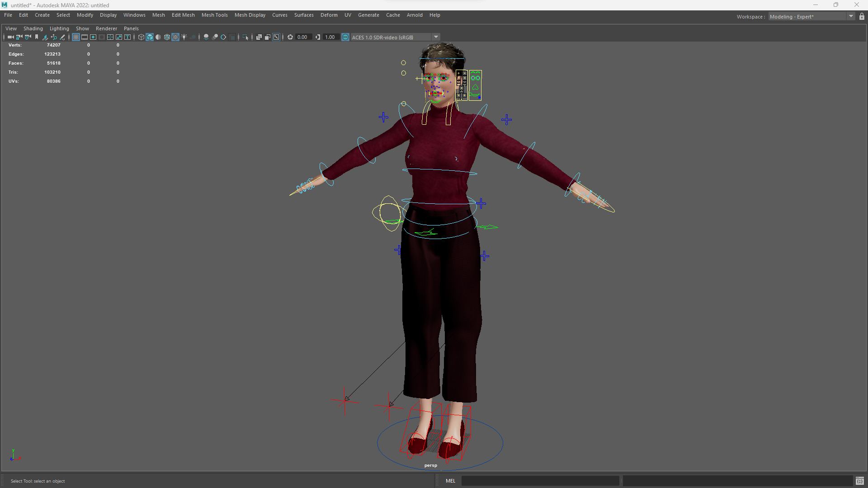Toggle Use All Lights bulb
Image resolution: width=868 pixels, height=488 pixels.
[x=184, y=37]
